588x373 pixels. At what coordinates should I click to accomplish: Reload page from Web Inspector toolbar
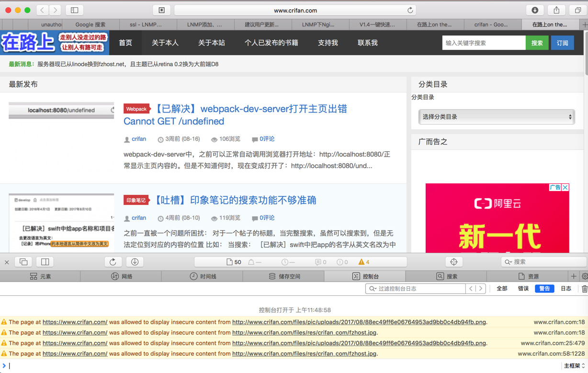coord(113,262)
